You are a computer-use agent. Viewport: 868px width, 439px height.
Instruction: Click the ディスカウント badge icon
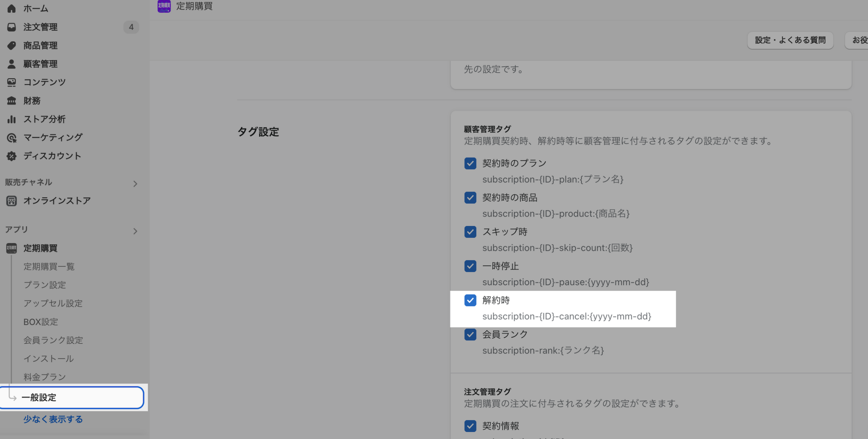pyautogui.click(x=11, y=156)
